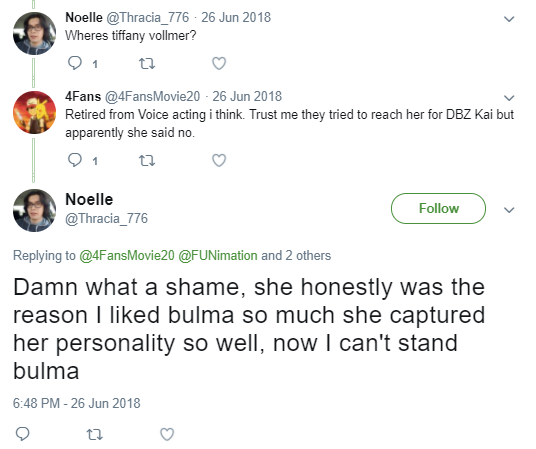Reply to 4Fans tweet about voice acting
This screenshot has height=449, width=536.
[x=75, y=160]
